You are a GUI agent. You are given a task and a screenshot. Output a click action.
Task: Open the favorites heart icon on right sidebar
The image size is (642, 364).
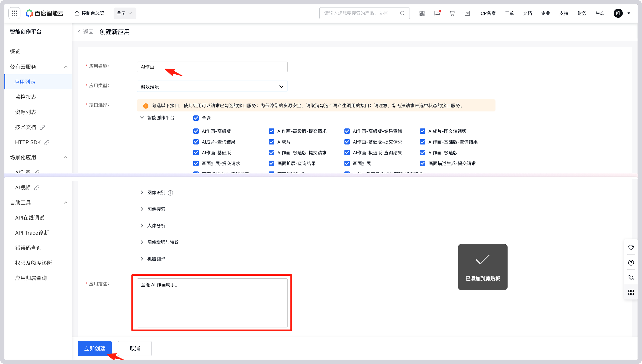coord(631,247)
